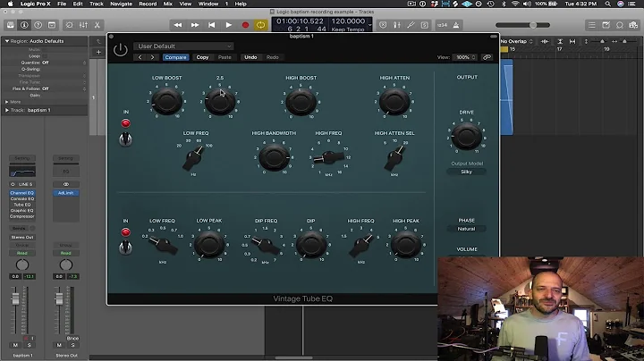Click the Fast Forward transport button
644x361 pixels.
point(195,25)
